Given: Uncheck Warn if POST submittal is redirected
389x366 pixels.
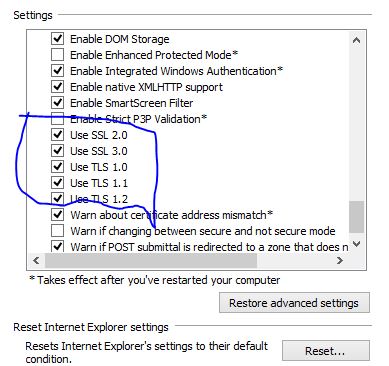Looking at the screenshot, I should tap(58, 246).
